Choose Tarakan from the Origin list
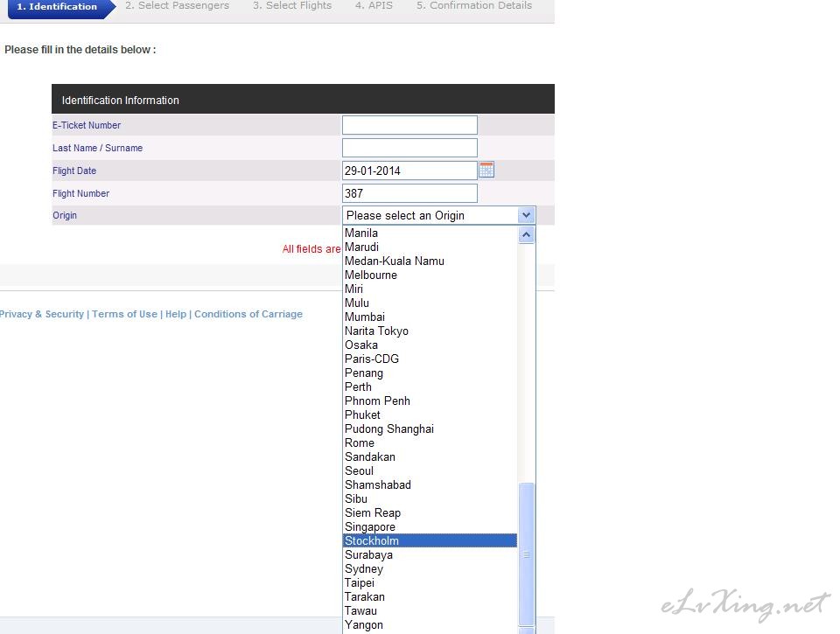Image resolution: width=840 pixels, height=634 pixels. (430, 596)
